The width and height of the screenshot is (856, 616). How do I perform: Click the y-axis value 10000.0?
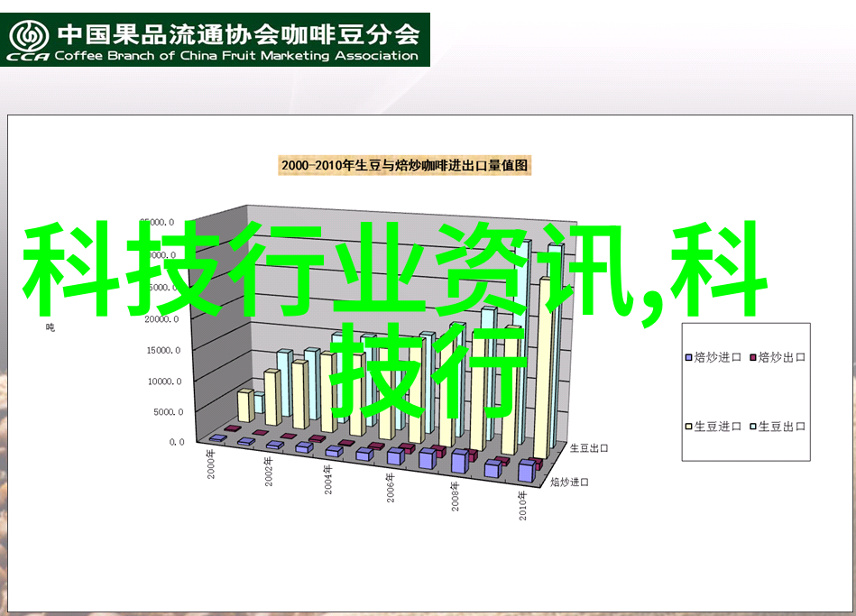click(164, 382)
